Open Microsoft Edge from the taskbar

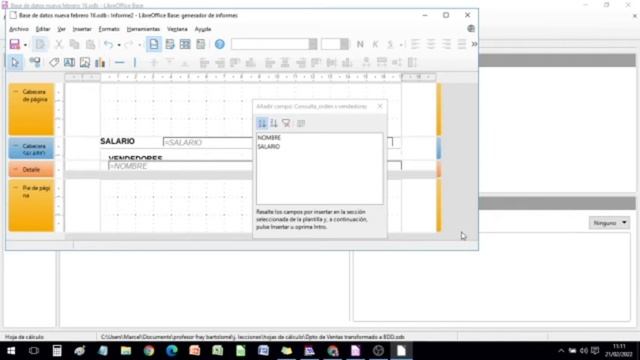pyautogui.click(x=172, y=351)
